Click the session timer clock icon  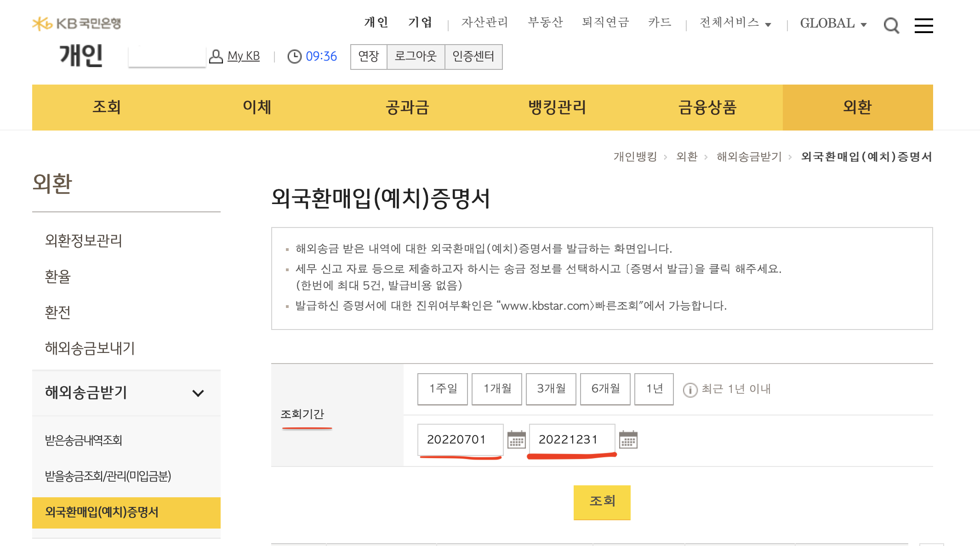click(x=294, y=57)
